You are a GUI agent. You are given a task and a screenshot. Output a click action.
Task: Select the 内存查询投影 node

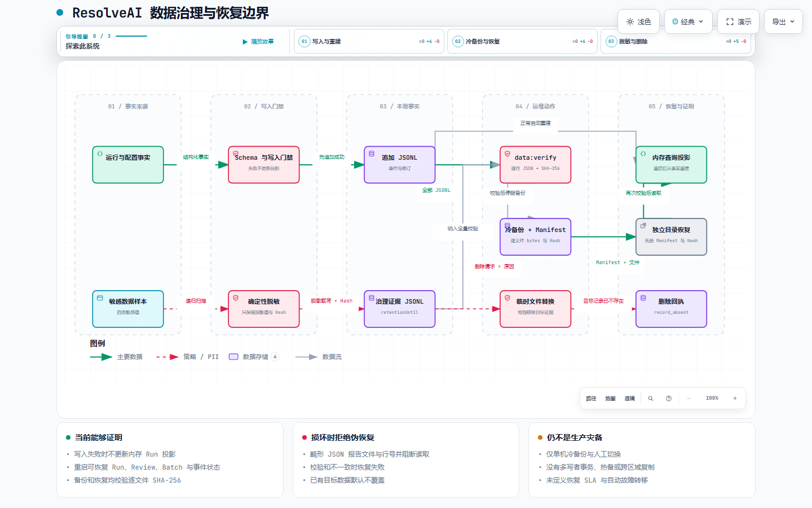[671, 165]
